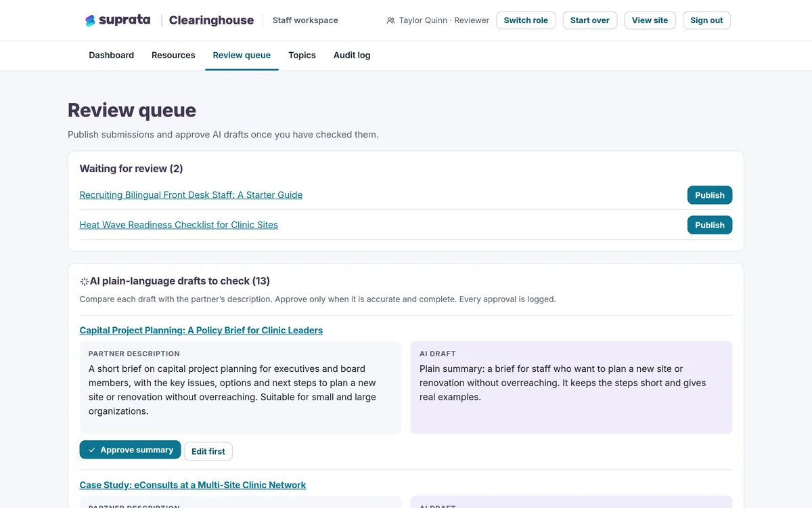This screenshot has width=812, height=508.
Task: Click the checkmark icon in Approve summary
Action: pos(92,450)
